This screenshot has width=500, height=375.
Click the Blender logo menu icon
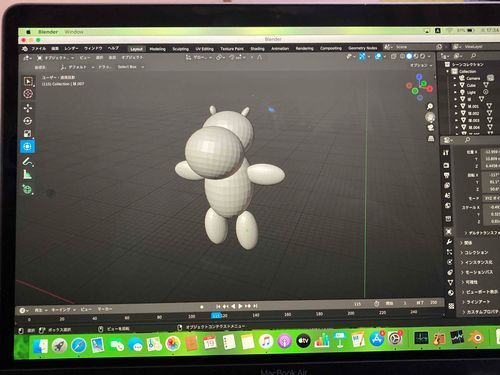25,49
